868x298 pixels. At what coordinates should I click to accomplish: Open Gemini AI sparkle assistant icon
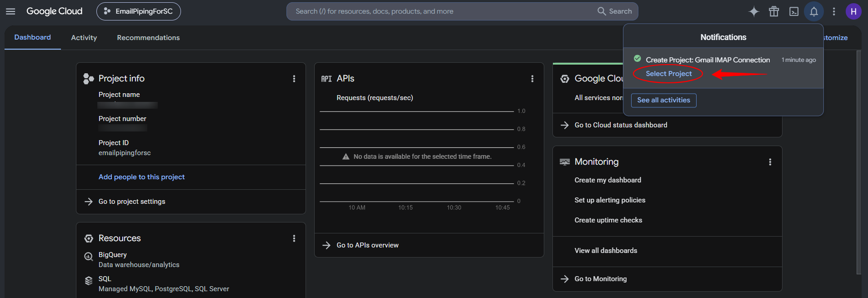click(754, 11)
